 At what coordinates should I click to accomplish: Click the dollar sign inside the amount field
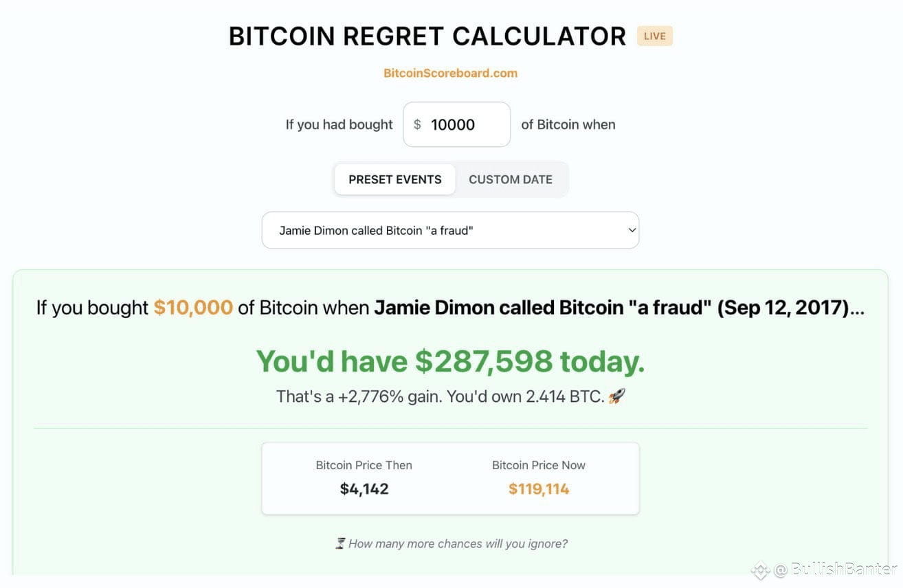417,124
